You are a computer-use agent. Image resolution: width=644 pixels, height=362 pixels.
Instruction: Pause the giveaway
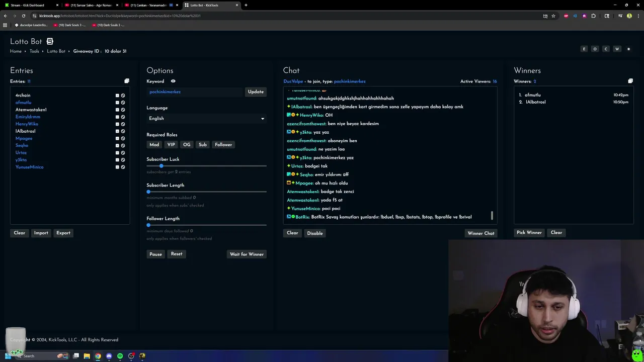(155, 254)
